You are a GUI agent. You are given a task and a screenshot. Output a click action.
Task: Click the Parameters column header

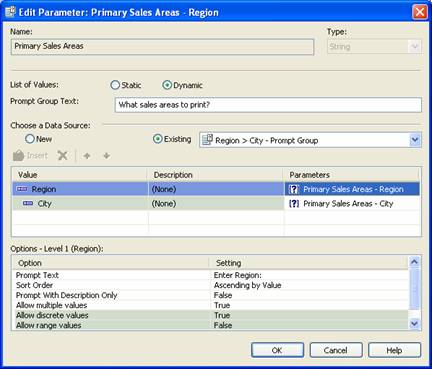(352, 175)
